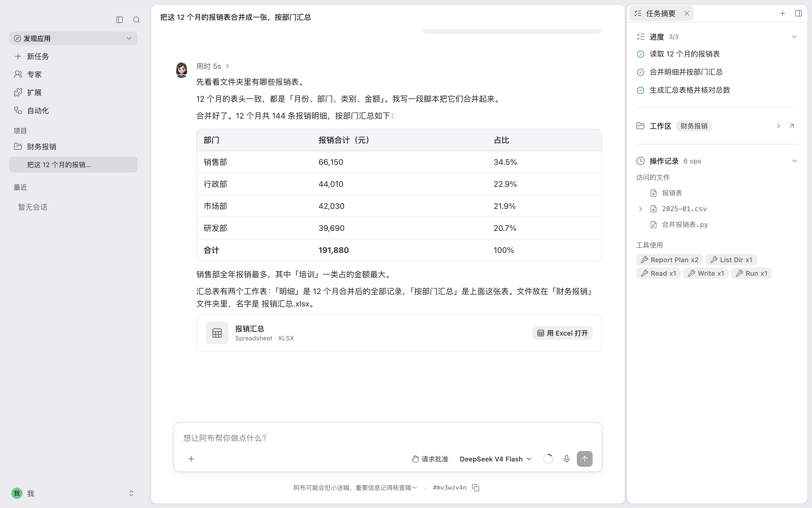Focus the message input field

[x=388, y=438]
